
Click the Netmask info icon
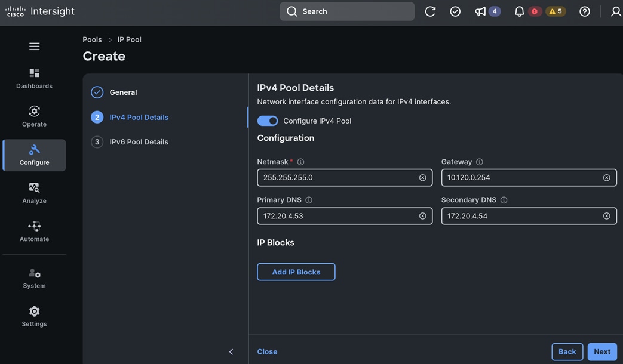click(x=301, y=162)
